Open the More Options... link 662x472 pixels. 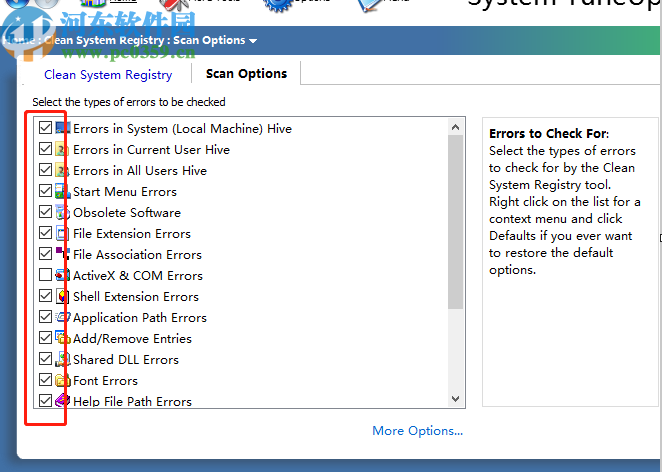(x=418, y=431)
